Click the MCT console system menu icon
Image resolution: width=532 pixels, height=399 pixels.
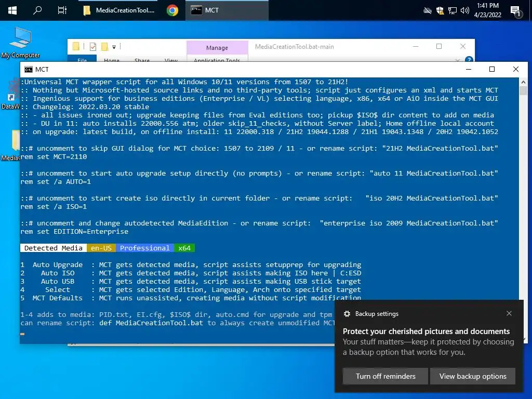click(x=29, y=69)
